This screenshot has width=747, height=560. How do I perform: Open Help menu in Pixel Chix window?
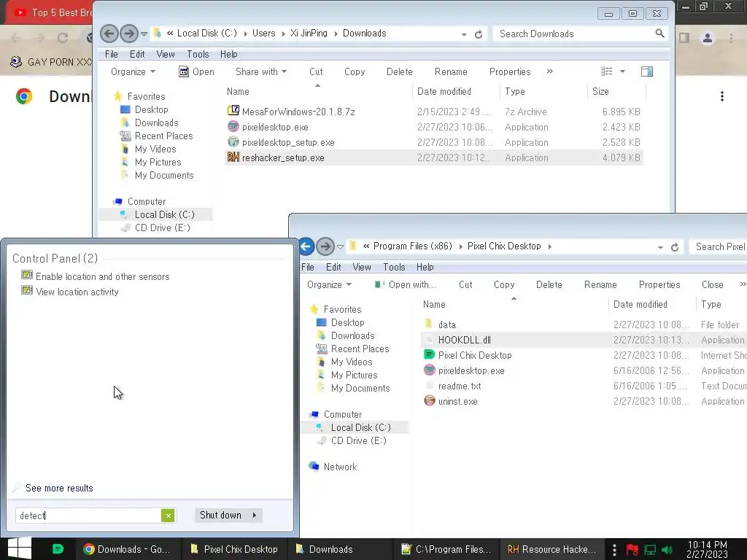coord(425,267)
